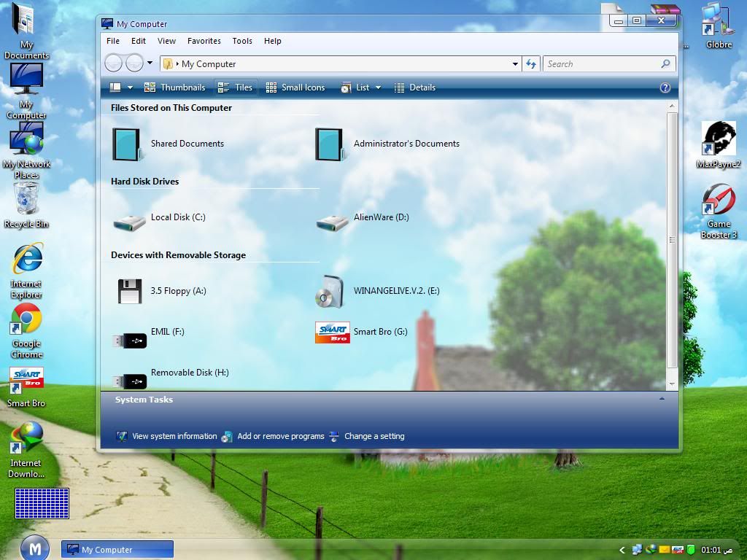Click the green shield tray icon
This screenshot has height=560, width=747.
pos(691,550)
